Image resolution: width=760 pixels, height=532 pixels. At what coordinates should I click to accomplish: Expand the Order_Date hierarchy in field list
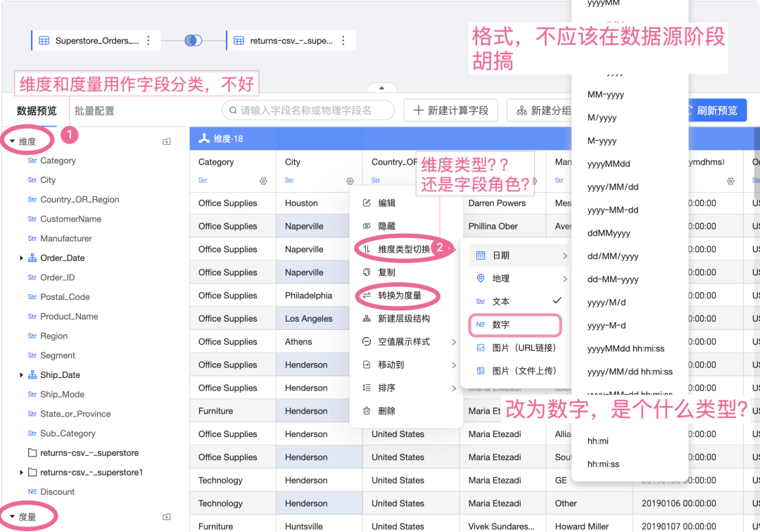point(22,258)
